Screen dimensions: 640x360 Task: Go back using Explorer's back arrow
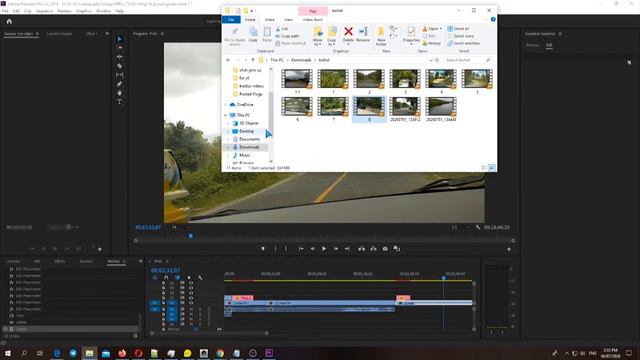click(228, 60)
